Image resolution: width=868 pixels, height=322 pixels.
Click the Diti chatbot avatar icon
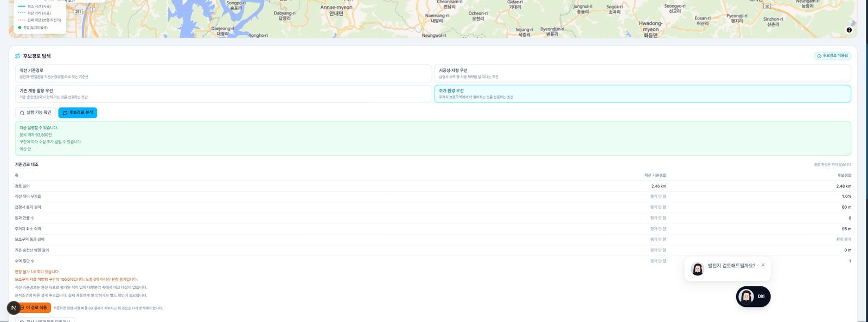tap(747, 297)
